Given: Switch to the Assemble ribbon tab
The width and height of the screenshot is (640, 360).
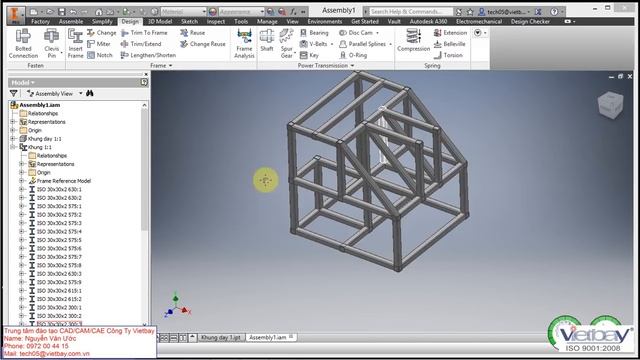Looking at the screenshot, I should tap(71, 21).
